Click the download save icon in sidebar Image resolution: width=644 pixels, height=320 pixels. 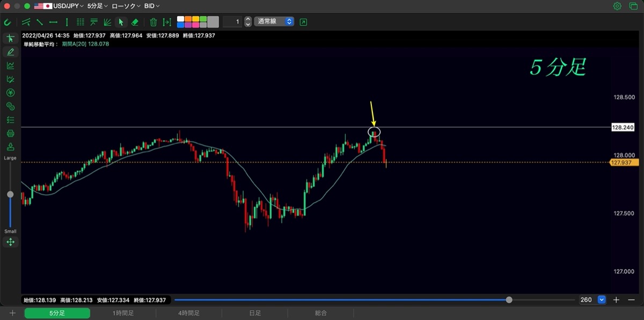click(10, 147)
